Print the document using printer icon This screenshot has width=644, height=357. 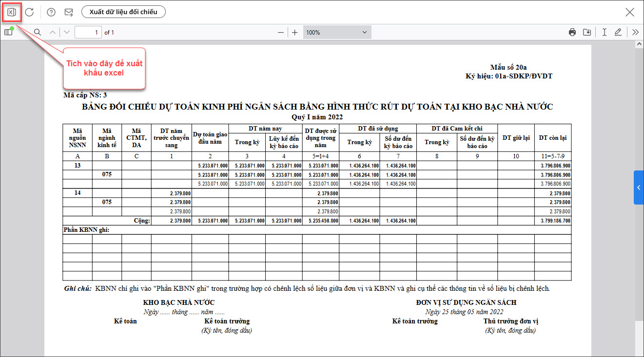tap(572, 32)
